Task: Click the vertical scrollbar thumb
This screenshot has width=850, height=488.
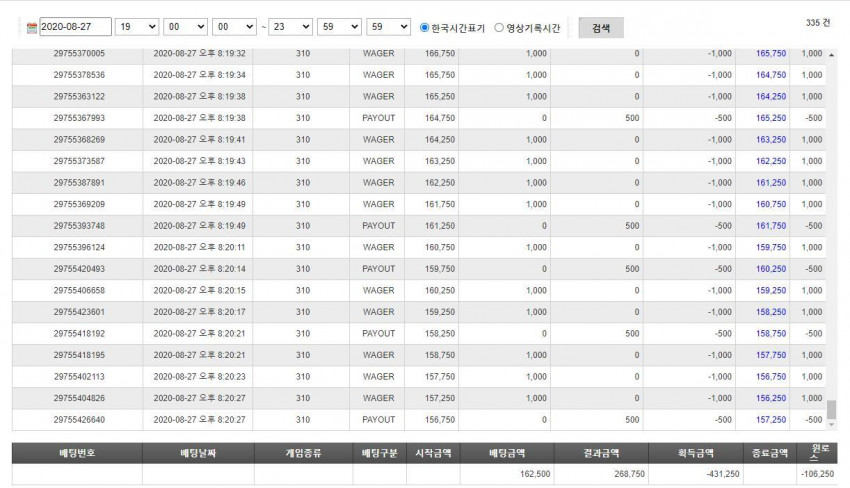Action: (831, 409)
